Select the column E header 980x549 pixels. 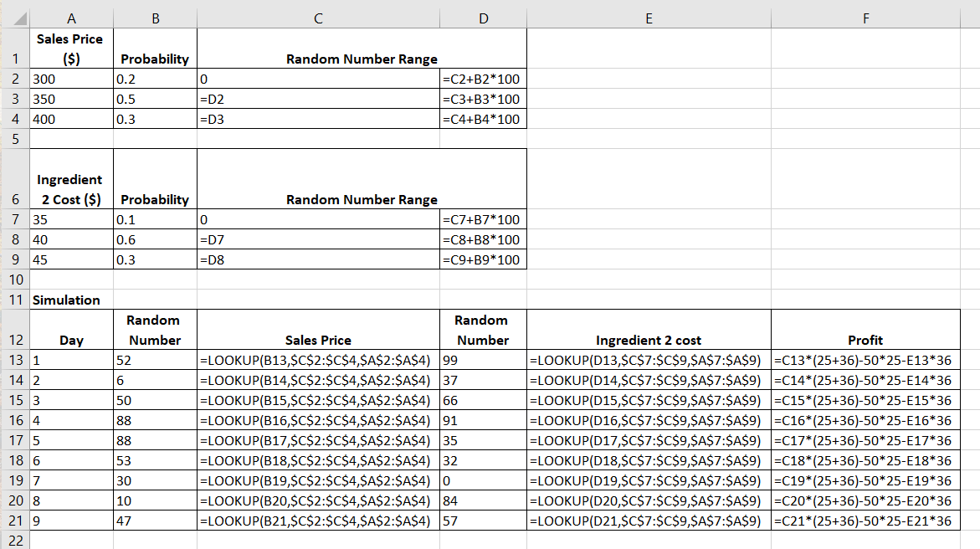coord(649,14)
